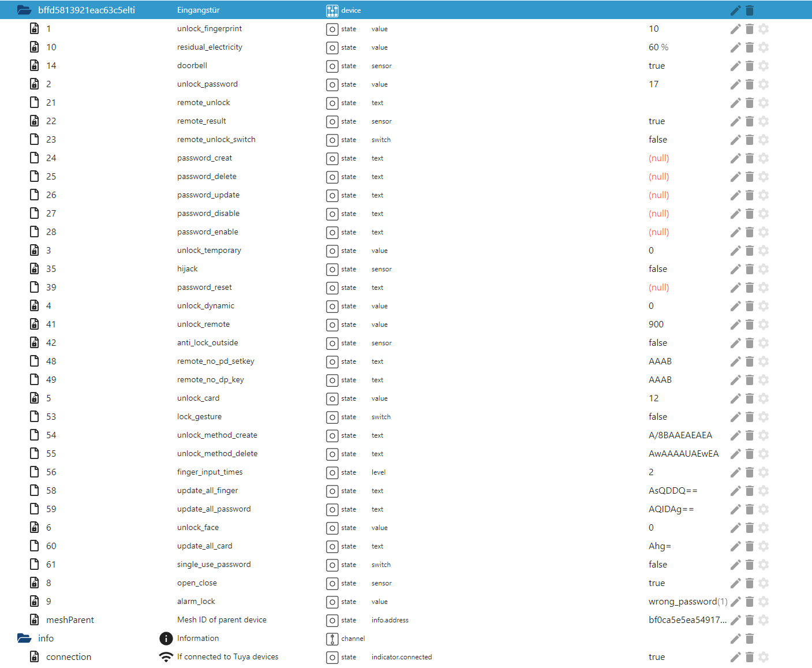
Task: Delete the meshParent state
Action: click(x=750, y=620)
